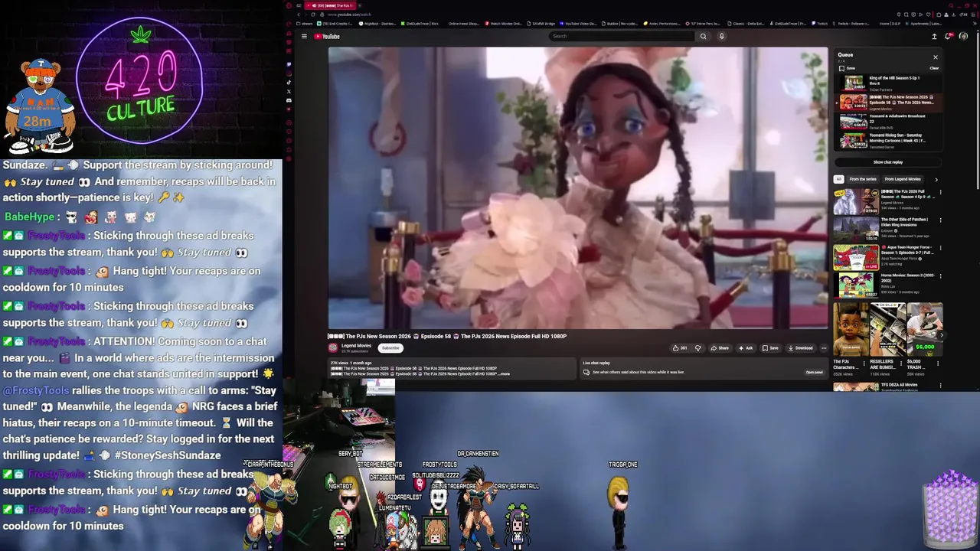The height and width of the screenshot is (551, 980).
Task: Expand filter chips with right arrow
Action: [x=936, y=179]
